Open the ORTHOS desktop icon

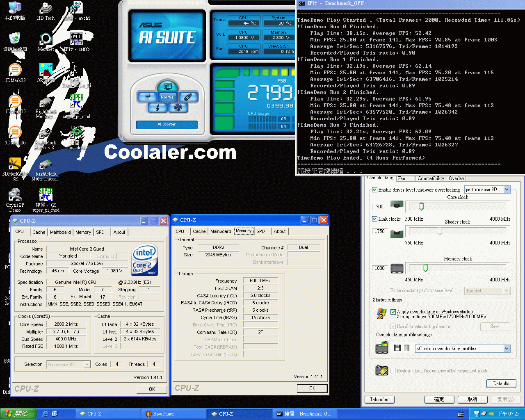(x=46, y=73)
